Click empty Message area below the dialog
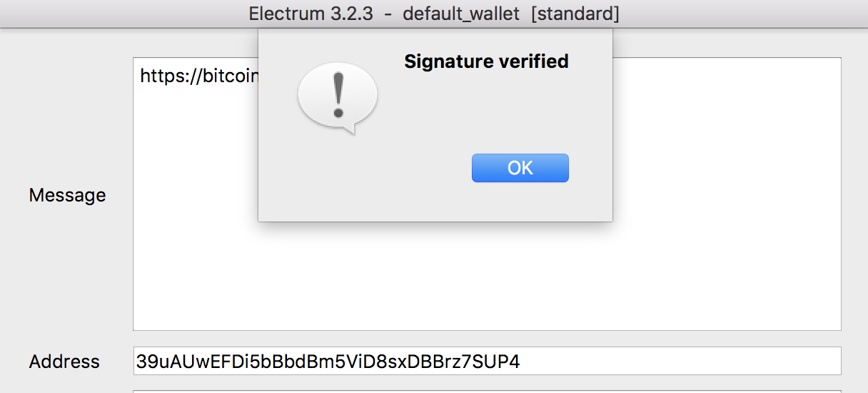The height and width of the screenshot is (393, 868). coord(487,275)
